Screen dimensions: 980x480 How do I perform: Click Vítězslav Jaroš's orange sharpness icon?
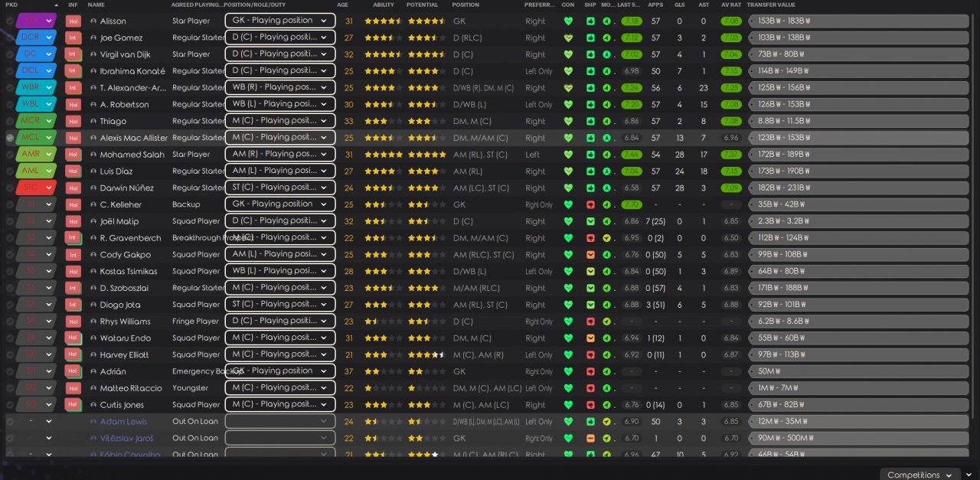pos(590,439)
